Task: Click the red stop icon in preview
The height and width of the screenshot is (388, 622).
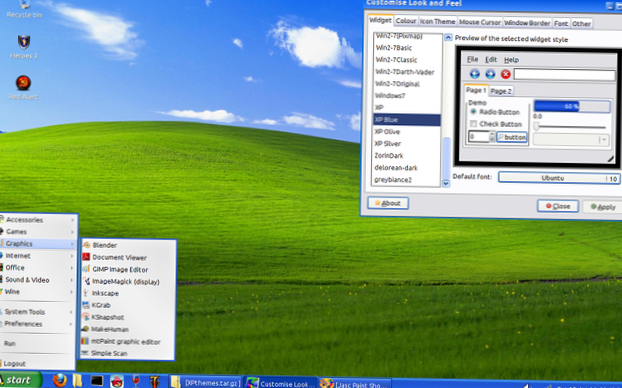Action: [506, 74]
